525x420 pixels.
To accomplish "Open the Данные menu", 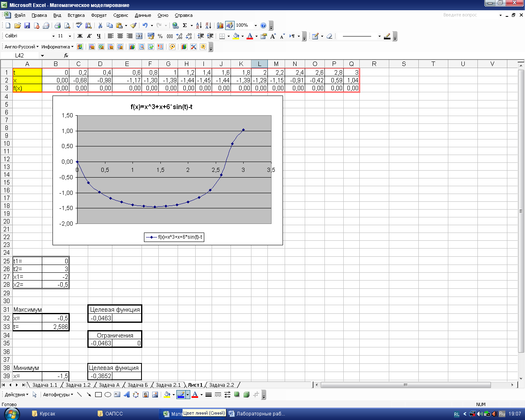I will tap(143, 15).
